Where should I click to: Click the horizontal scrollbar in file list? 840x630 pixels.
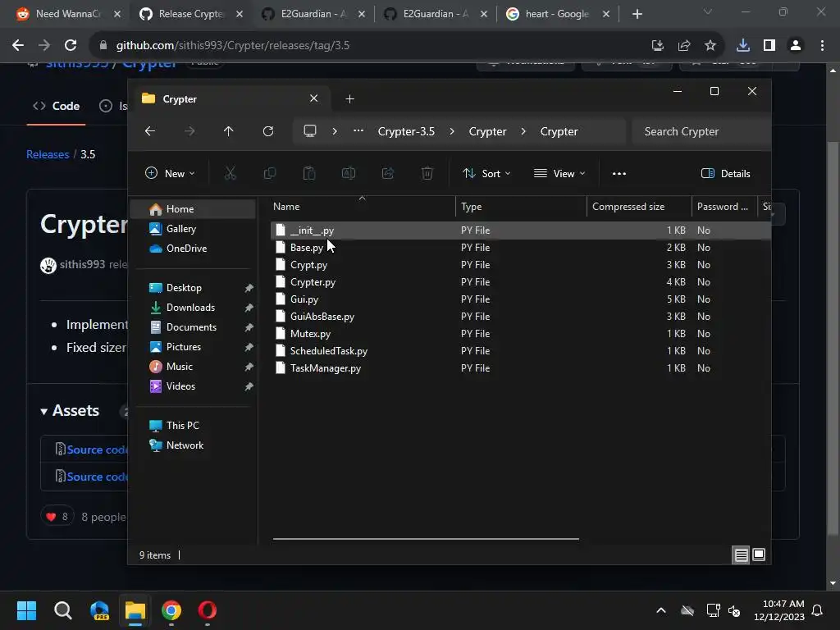[426, 539]
